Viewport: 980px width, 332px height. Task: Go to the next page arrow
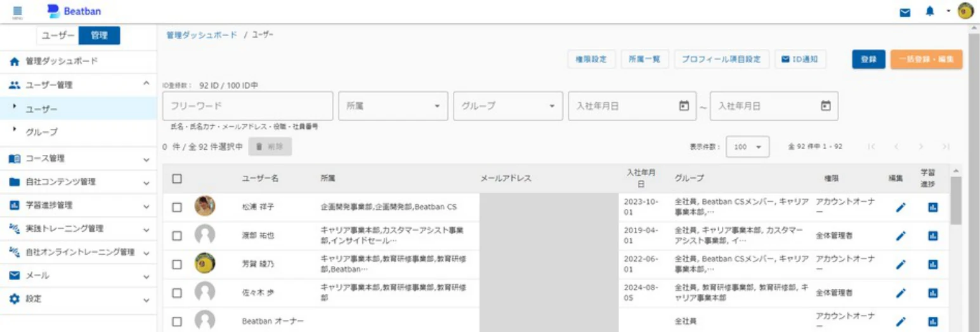(x=921, y=147)
